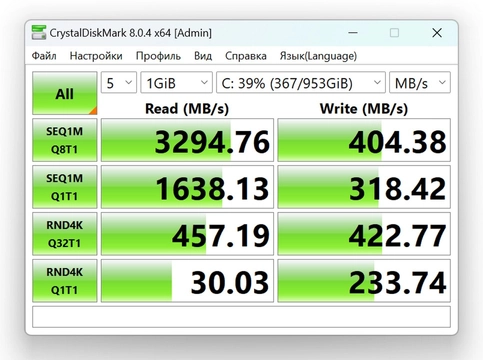This screenshot has width=483, height=360.
Task: Open the test size dropdown showing 1GiB
Action: coord(176,82)
